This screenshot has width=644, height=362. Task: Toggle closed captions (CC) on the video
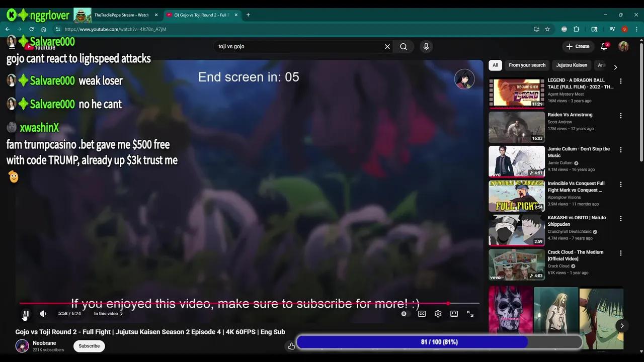click(422, 314)
